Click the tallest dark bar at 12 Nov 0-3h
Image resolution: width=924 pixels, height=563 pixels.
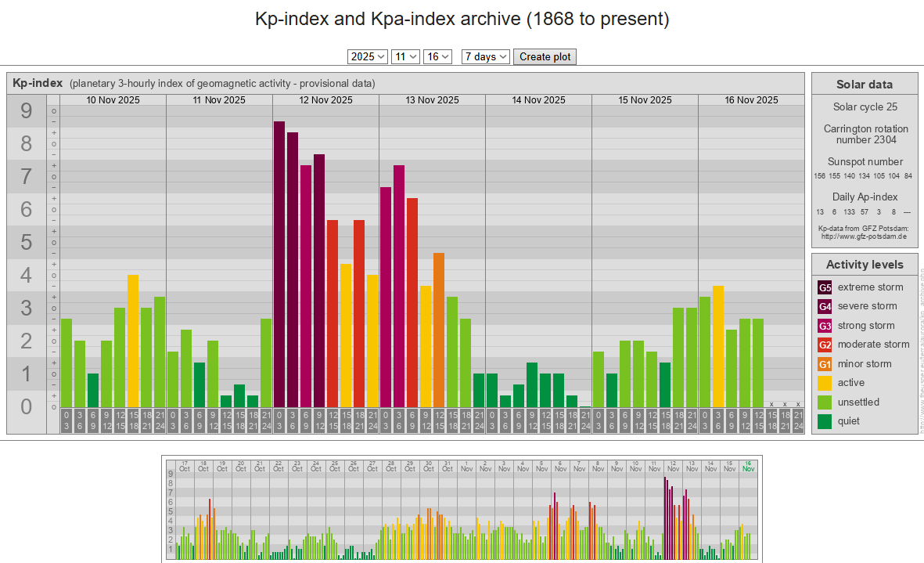pyautogui.click(x=279, y=264)
